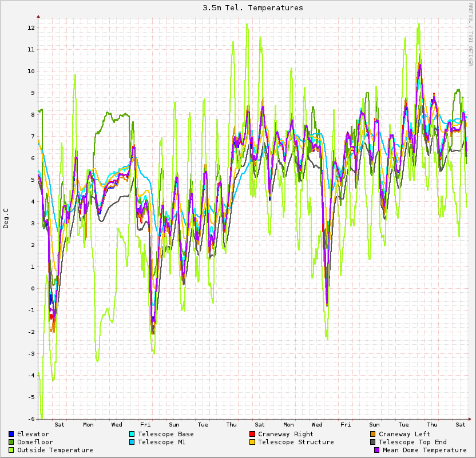The height and width of the screenshot is (458, 476).
Task: Click the -6 tick on the y-axis
Action: 31,419
